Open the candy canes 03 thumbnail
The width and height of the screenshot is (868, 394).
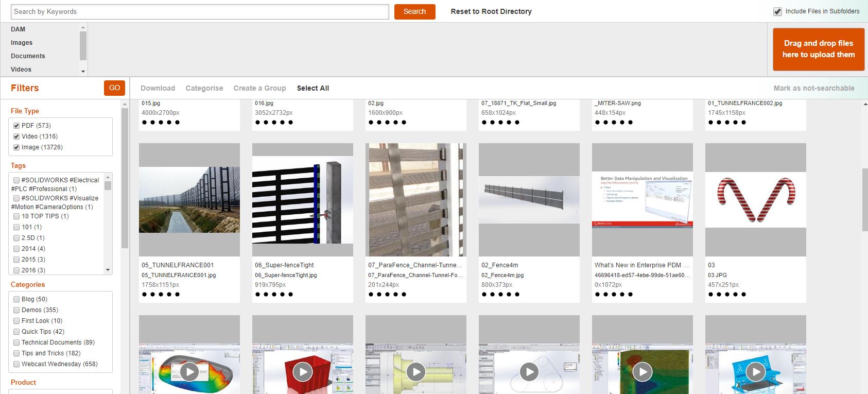tap(756, 200)
